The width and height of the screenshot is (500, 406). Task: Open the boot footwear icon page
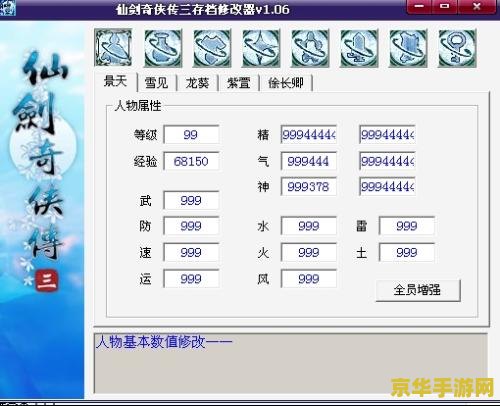(359, 48)
